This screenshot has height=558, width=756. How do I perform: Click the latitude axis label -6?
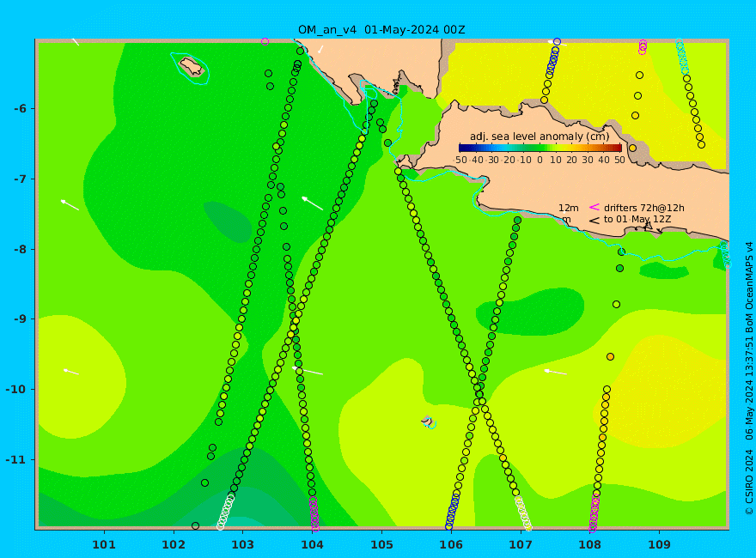21,109
